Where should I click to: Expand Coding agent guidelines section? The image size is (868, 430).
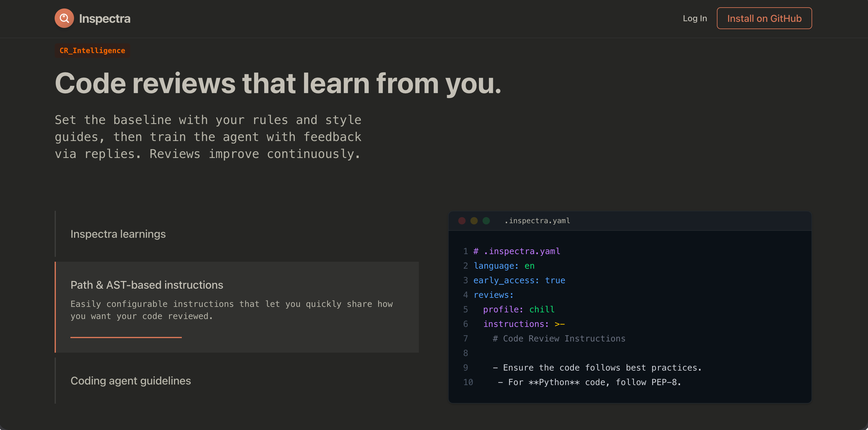pyautogui.click(x=131, y=381)
